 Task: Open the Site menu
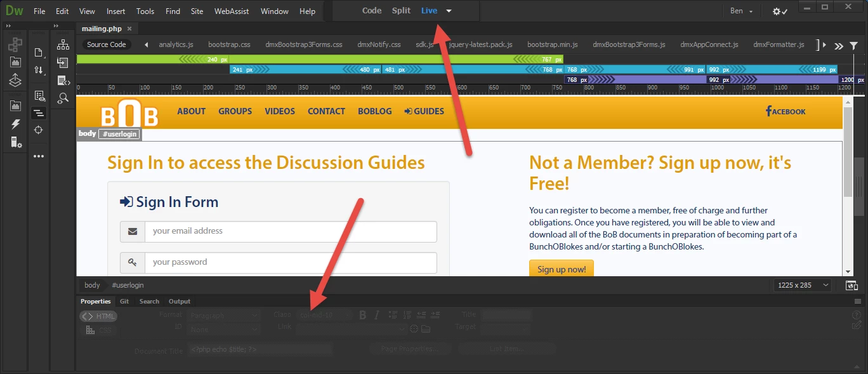coord(197,11)
